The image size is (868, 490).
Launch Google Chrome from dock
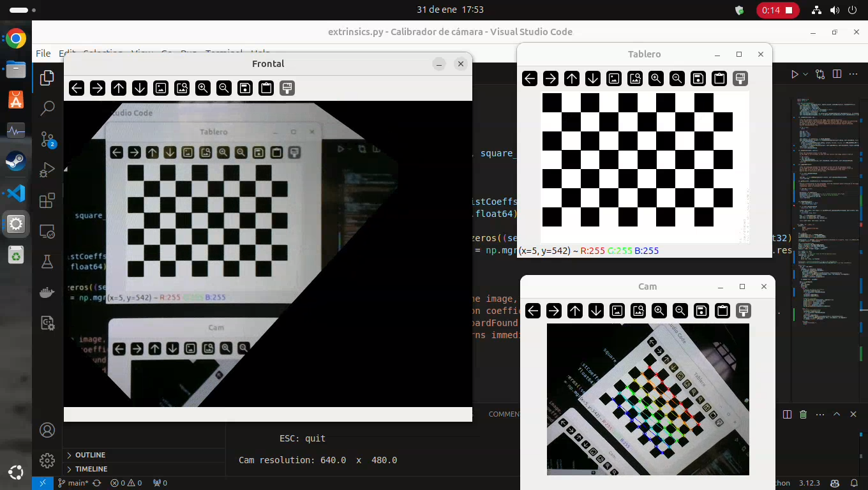point(16,39)
